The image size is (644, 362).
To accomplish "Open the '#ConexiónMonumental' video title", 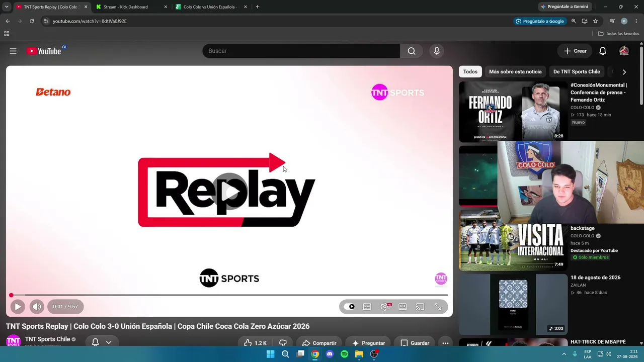I will (599, 93).
